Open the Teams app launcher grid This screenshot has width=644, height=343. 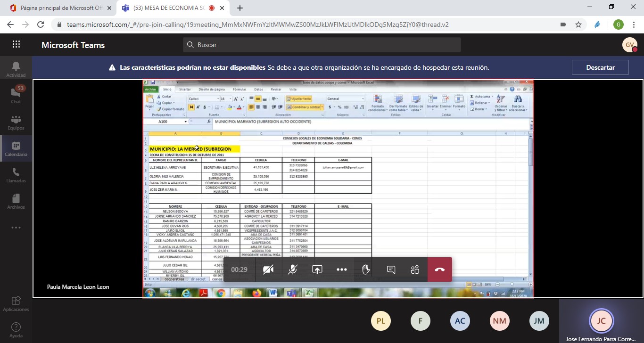[x=16, y=45]
